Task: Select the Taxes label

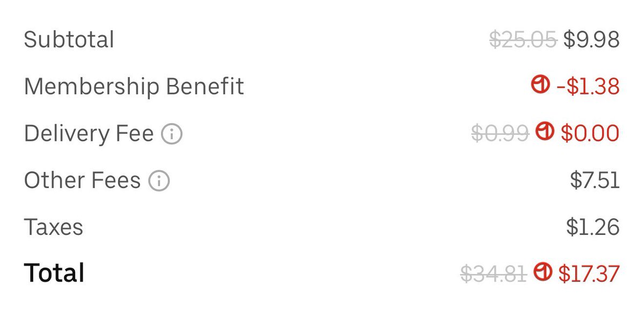Action: point(54,227)
